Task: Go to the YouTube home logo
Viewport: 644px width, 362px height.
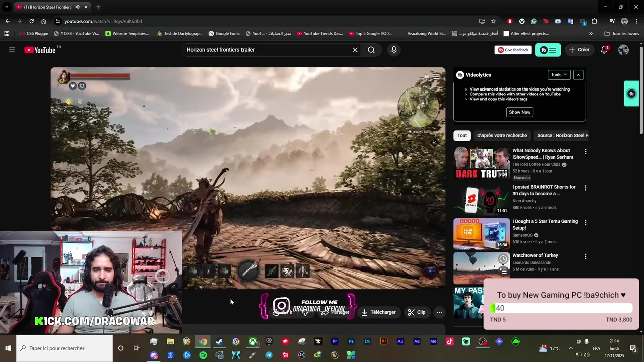Action: [40, 50]
